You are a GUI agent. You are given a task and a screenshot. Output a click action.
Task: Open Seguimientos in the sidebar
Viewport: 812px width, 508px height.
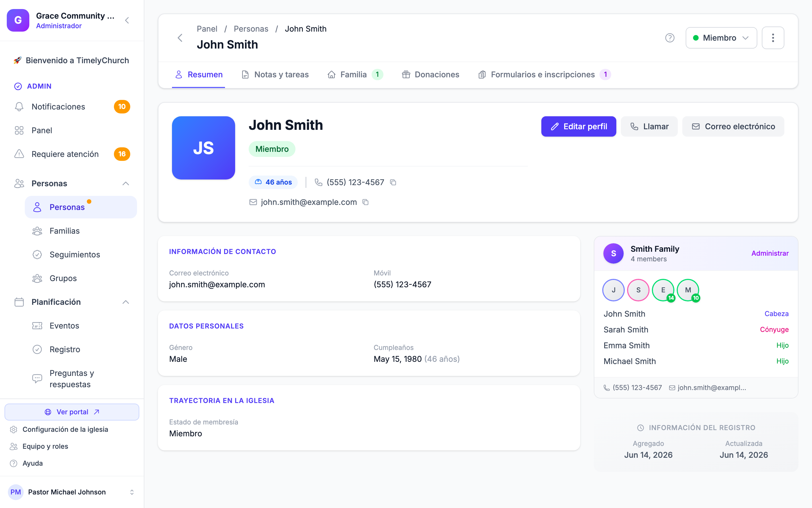[81, 255]
